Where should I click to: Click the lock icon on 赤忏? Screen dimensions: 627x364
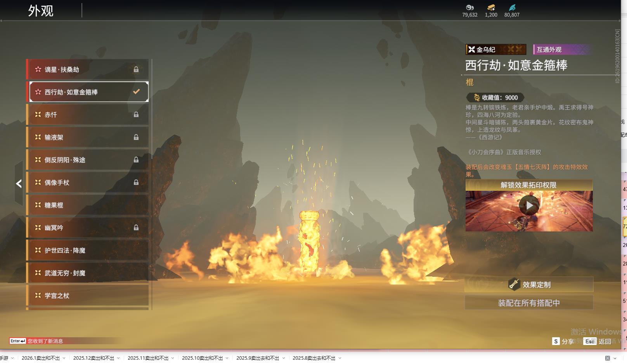[136, 115]
